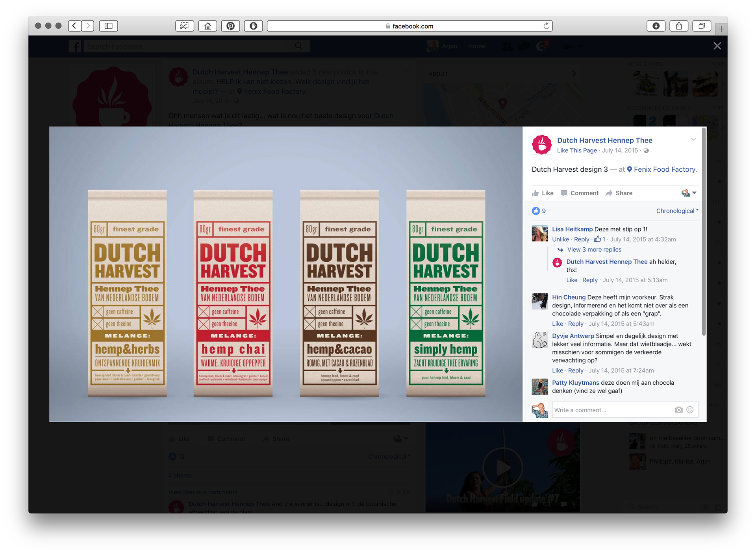The height and width of the screenshot is (554, 756).
Task: Like Dutch Harvest's 'ah helder, thx!' reply
Action: coord(572,280)
